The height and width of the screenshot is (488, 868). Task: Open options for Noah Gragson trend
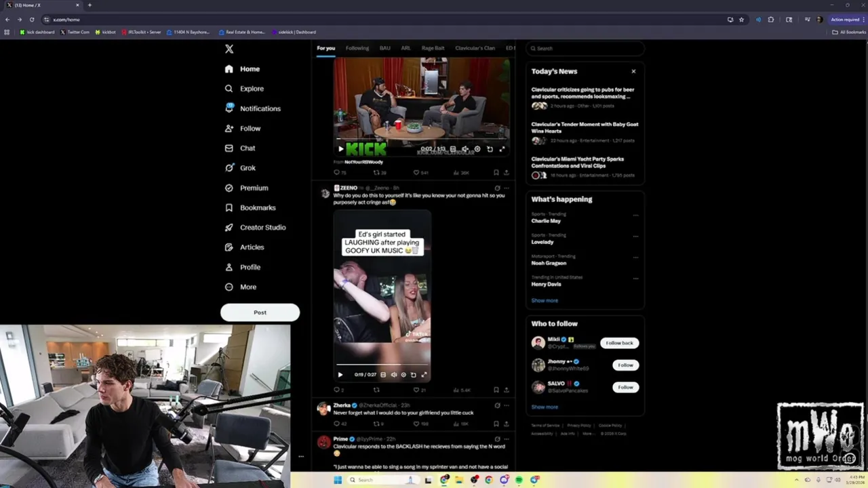click(635, 257)
